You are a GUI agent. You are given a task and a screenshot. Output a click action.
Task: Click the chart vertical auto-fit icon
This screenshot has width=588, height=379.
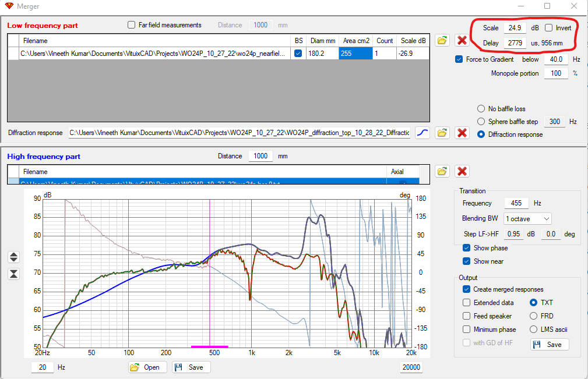[x=13, y=274]
